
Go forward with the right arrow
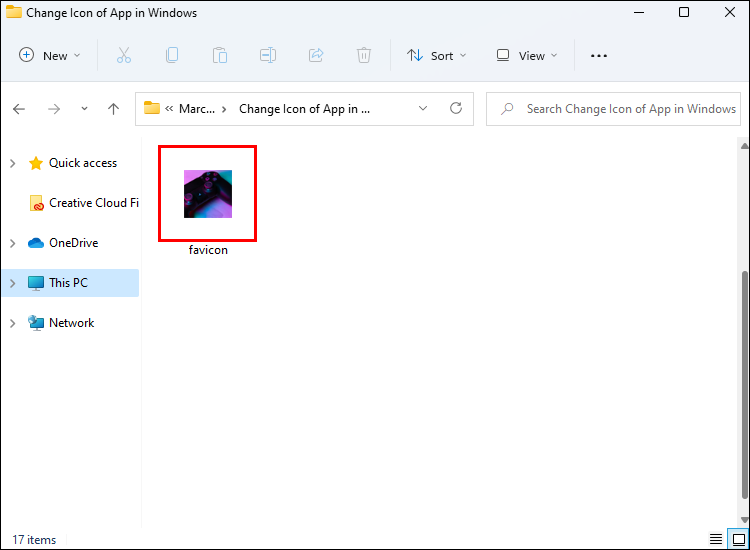coord(54,109)
